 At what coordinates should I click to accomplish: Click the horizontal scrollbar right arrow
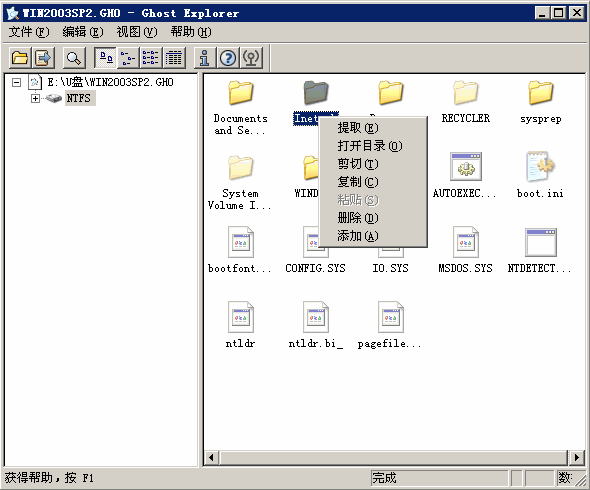tap(576, 458)
